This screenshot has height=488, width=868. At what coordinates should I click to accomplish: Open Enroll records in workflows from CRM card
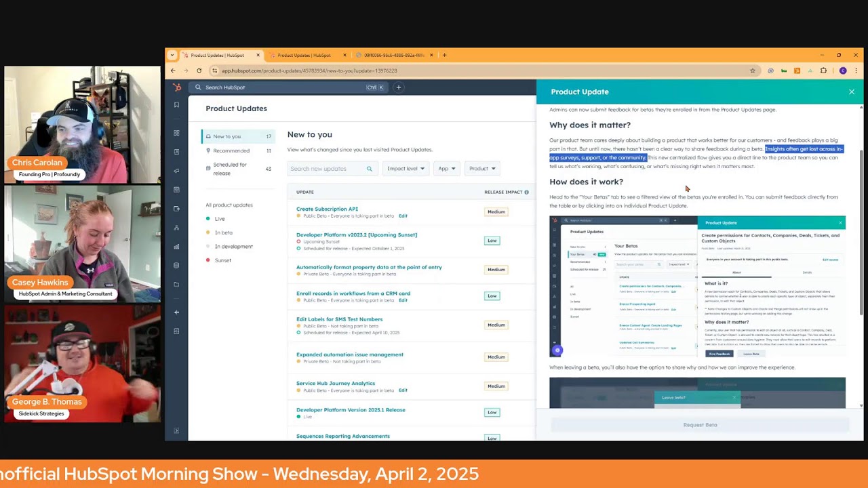[353, 293]
